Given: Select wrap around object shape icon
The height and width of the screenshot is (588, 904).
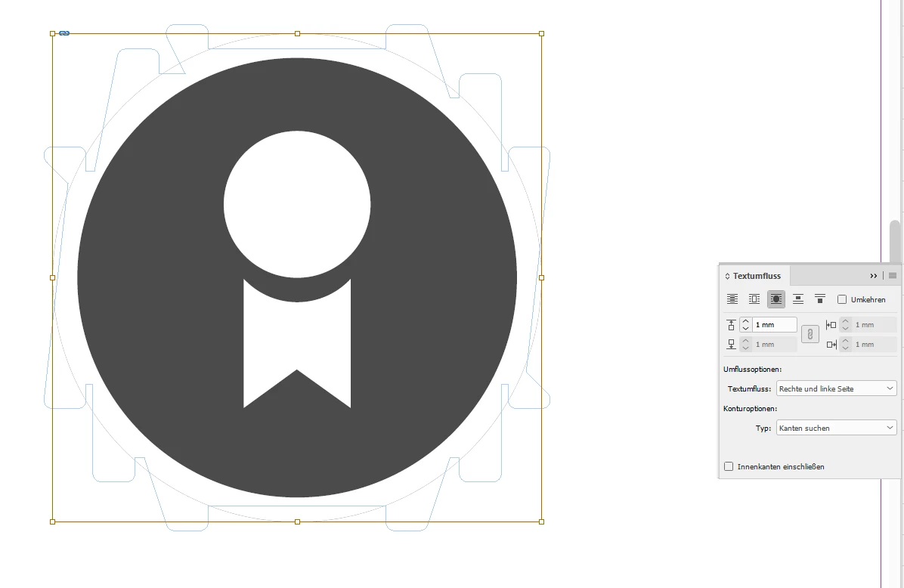Looking at the screenshot, I should tap(776, 299).
